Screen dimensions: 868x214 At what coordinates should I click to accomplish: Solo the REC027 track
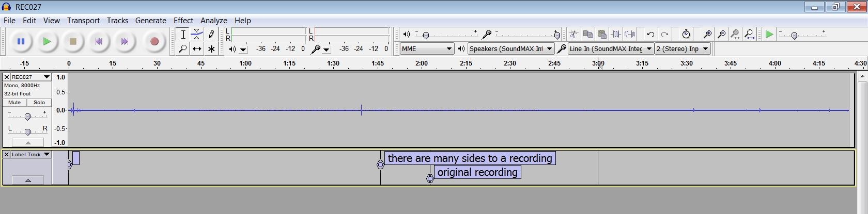tap(39, 103)
